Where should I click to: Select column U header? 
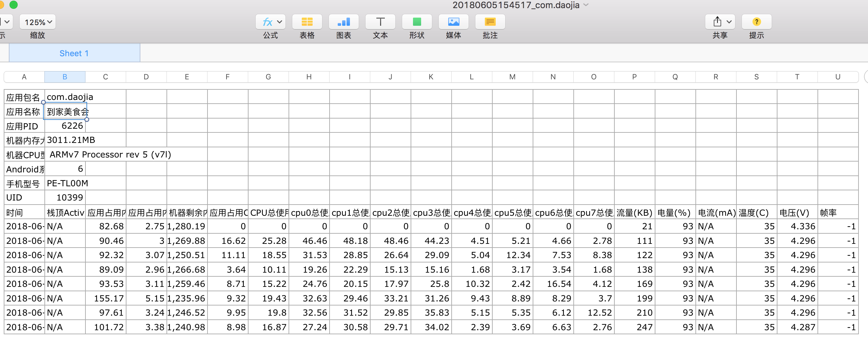point(838,77)
